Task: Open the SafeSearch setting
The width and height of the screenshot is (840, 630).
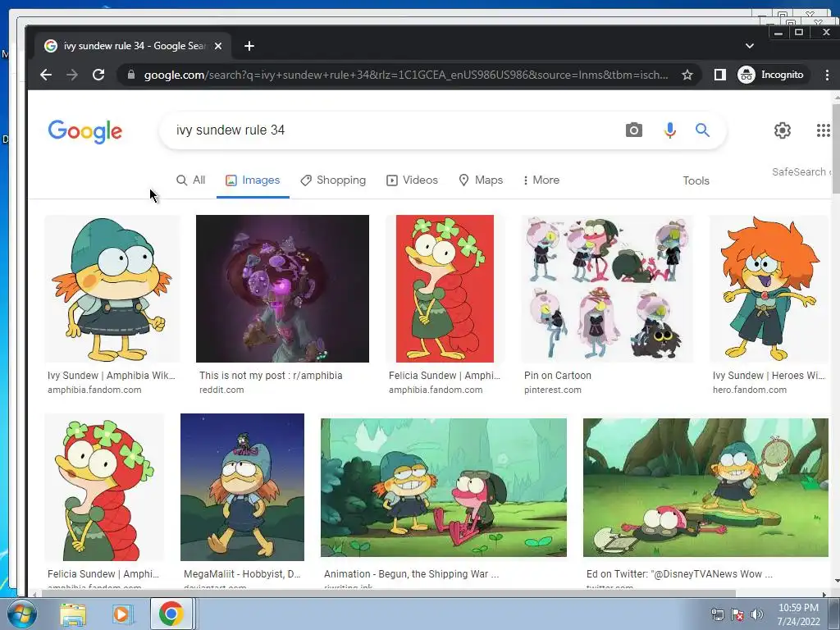Action: [x=801, y=172]
